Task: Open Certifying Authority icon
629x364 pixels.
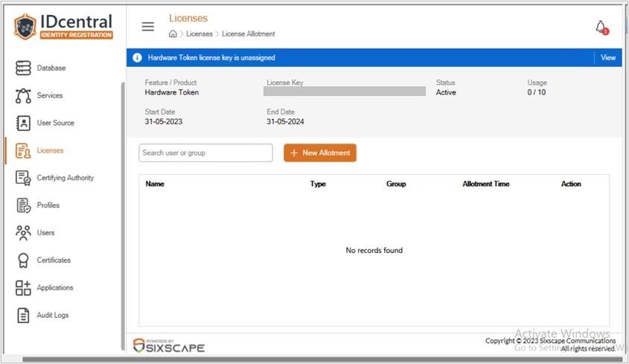Action: (x=23, y=178)
